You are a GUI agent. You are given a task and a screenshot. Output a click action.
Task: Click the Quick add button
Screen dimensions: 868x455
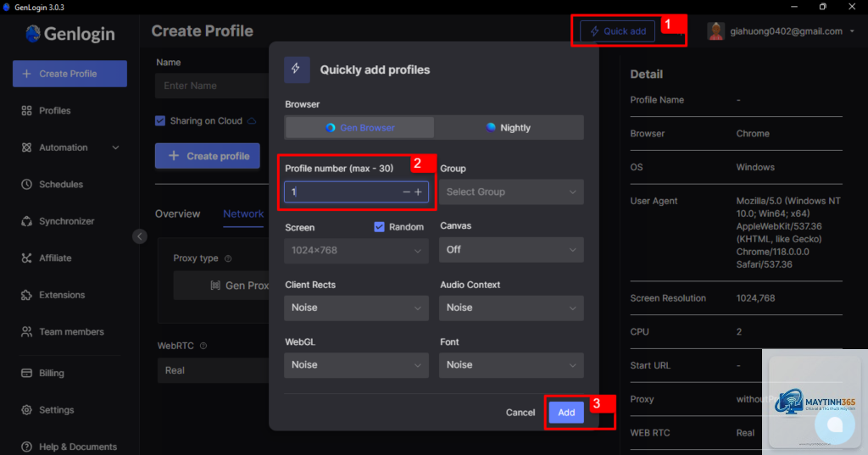pos(617,31)
